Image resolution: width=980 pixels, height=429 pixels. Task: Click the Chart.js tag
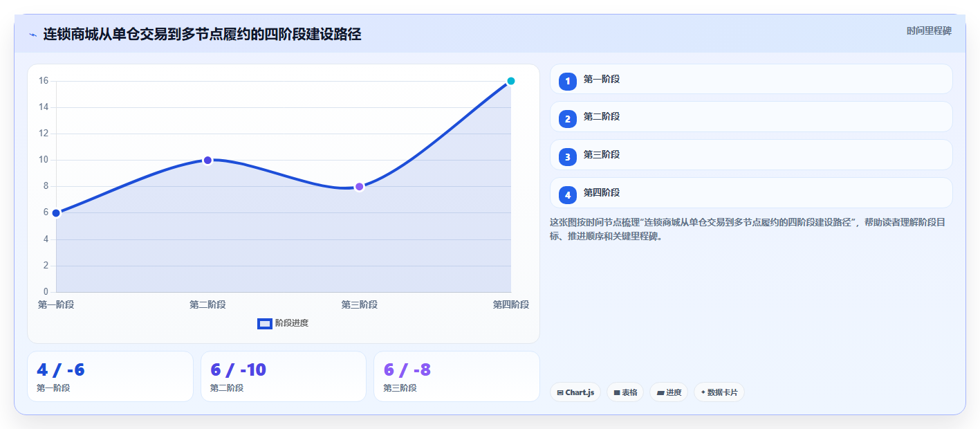point(575,392)
